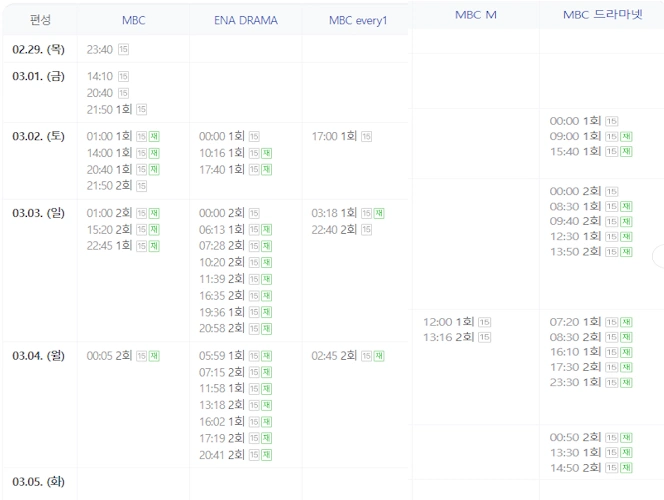Click the 재 rerun badge for 02:45 2회

click(379, 356)
